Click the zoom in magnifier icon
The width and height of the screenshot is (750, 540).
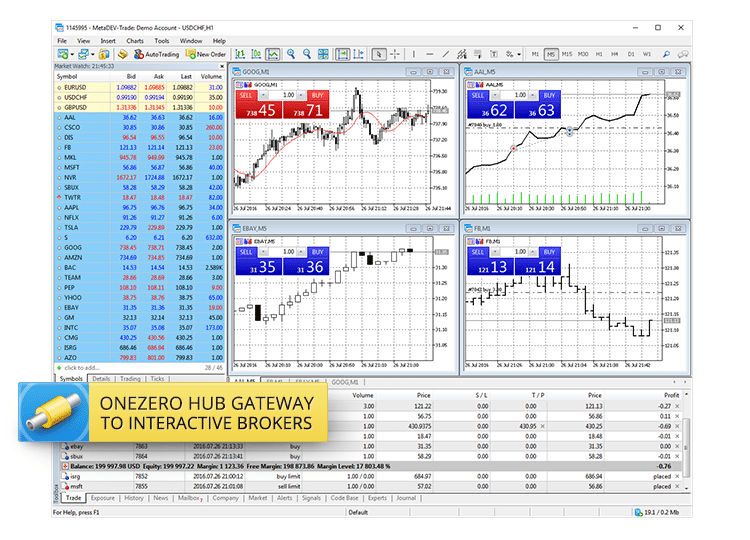point(291,54)
